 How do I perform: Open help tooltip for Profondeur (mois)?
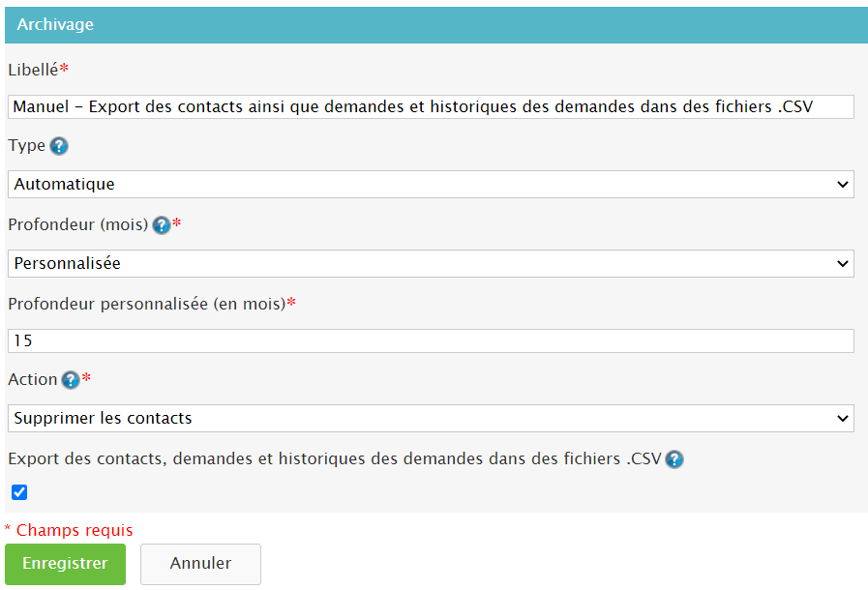point(162,225)
